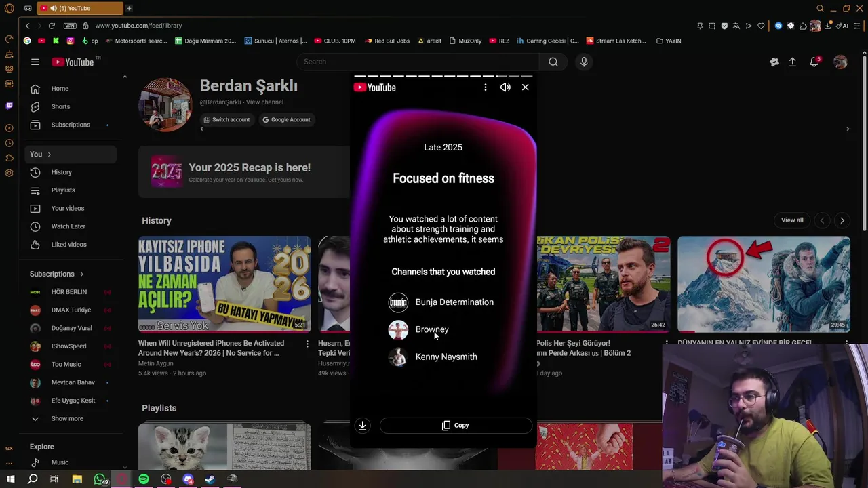Open IShowSpeed subscription

tap(71, 346)
